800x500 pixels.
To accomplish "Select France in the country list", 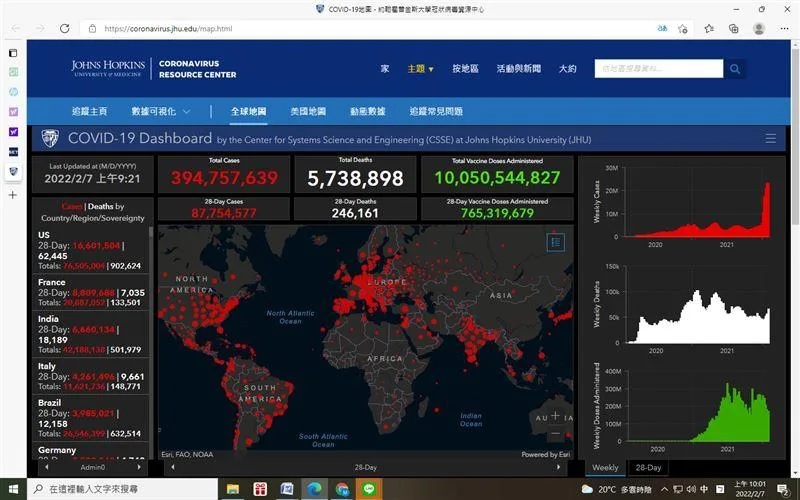I will click(91, 292).
